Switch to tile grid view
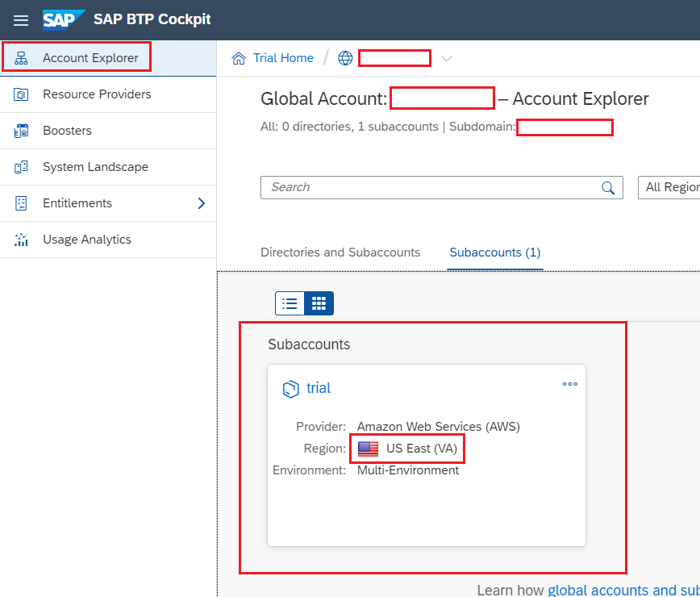Viewport: 700px width, 597px height. 319,303
